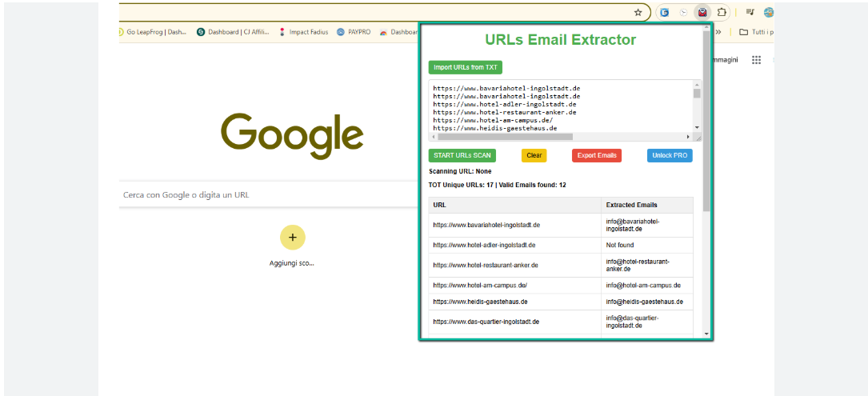Click the Scanning URL: None status text

coord(460,172)
